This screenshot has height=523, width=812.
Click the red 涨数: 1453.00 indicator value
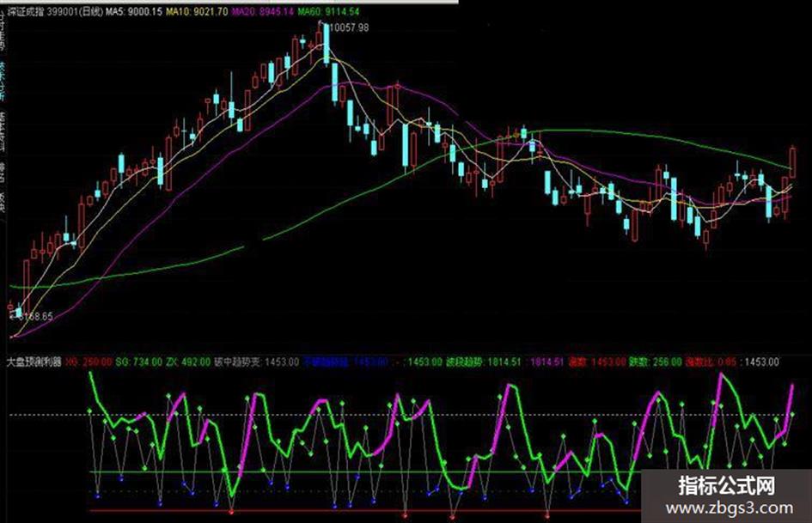(597, 362)
